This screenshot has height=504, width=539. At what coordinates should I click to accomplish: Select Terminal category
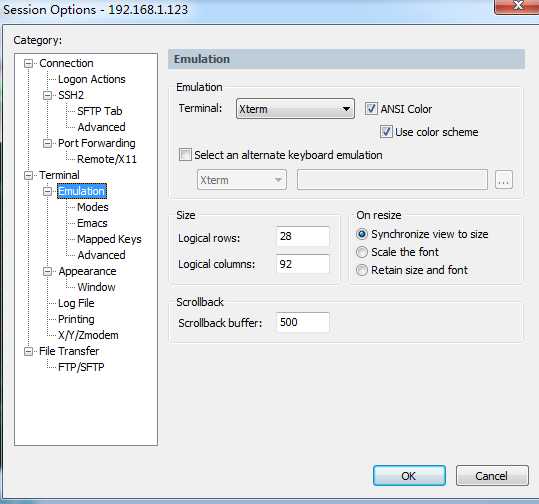(x=59, y=175)
